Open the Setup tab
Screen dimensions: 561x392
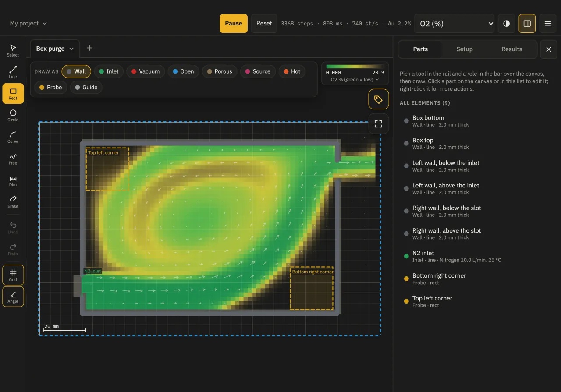pos(464,49)
